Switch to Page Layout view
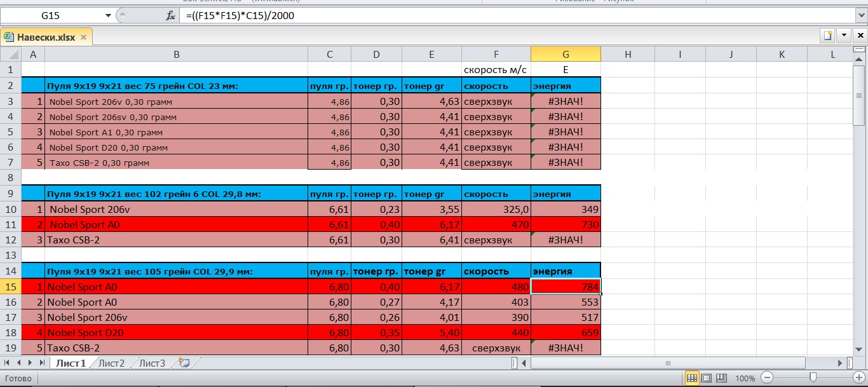 point(707,378)
